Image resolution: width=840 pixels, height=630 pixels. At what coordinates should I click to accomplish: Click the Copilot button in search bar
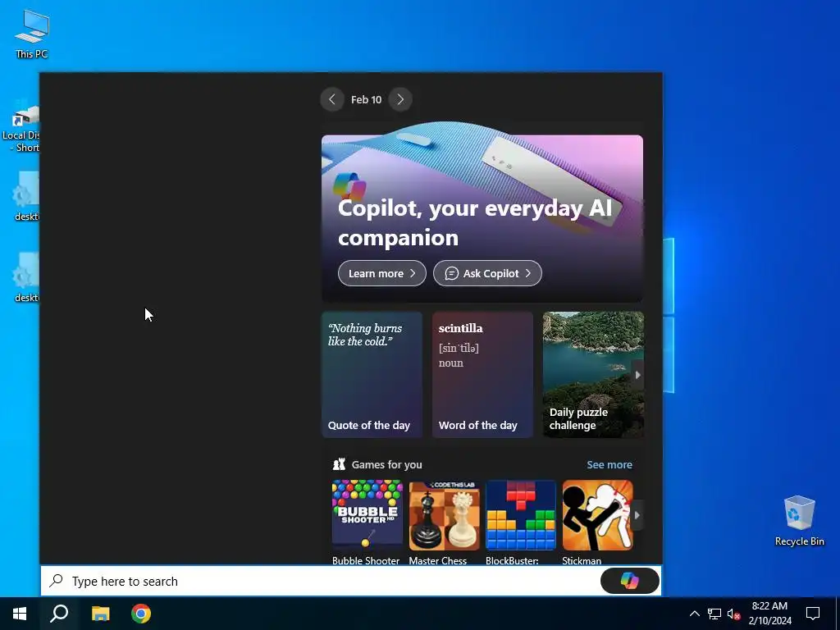629,581
